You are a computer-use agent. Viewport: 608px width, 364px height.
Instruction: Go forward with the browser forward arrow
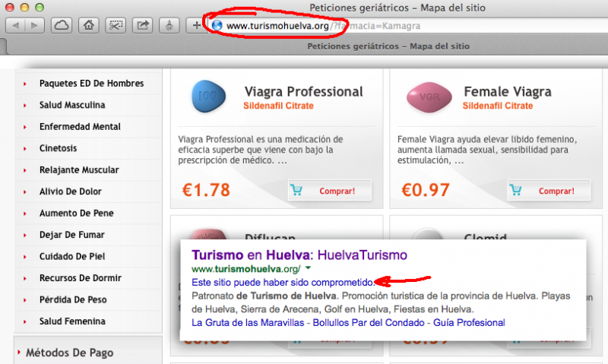point(35,26)
